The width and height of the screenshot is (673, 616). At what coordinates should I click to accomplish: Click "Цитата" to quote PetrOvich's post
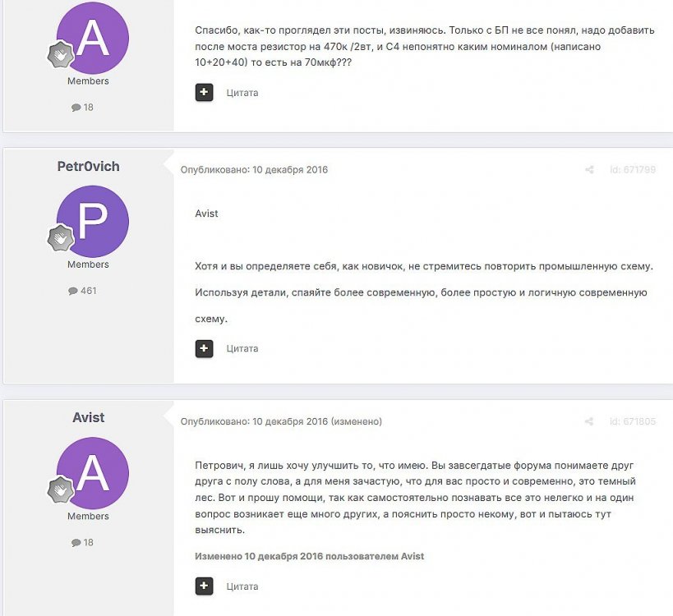coord(242,348)
